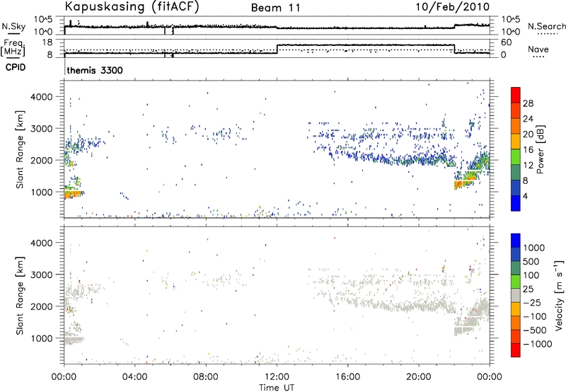566x392 pixels.
Task: Click the "Freq. [MHz]" axis label
Action: click(13, 47)
